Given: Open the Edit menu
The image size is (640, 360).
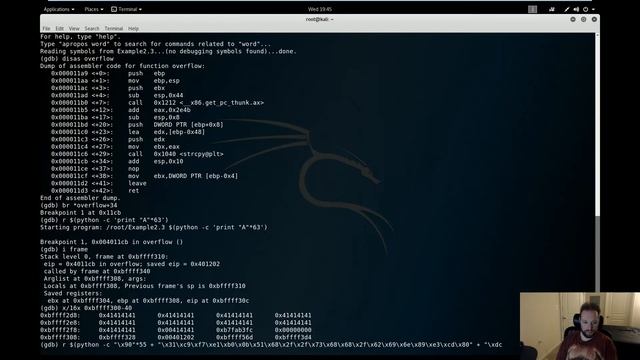Looking at the screenshot, I should click(x=60, y=29).
